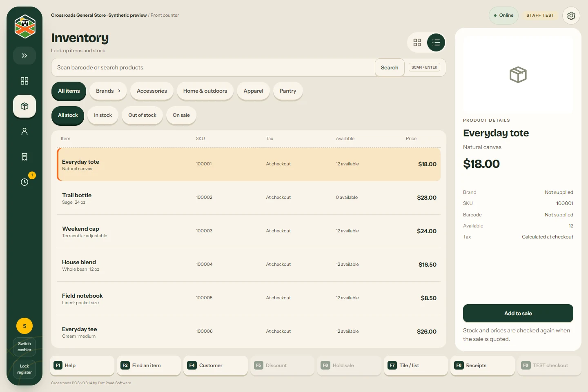Focus the barcode or product search field
The height and width of the screenshot is (392, 588).
click(213, 67)
